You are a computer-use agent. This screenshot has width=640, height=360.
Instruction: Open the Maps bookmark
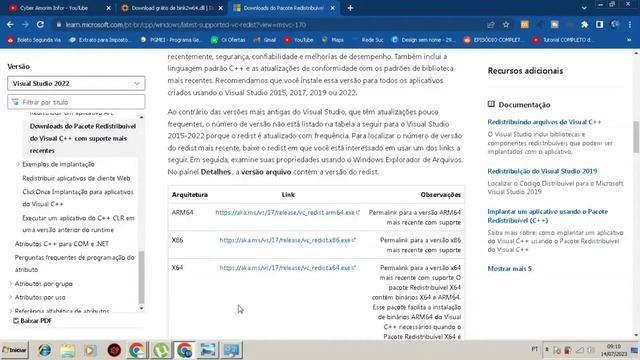(333, 40)
